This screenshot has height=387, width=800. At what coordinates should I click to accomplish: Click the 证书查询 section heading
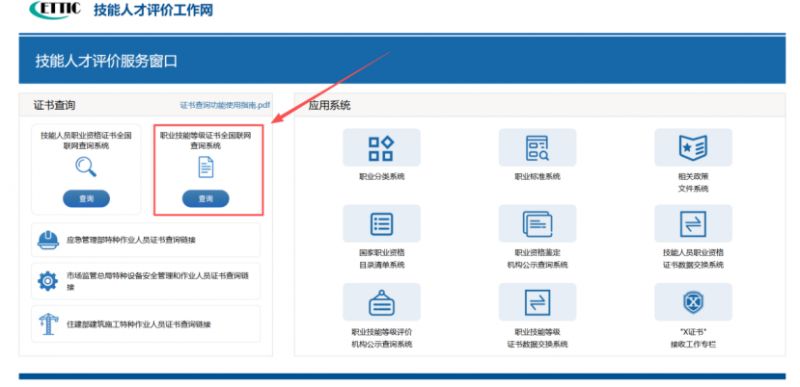55,106
